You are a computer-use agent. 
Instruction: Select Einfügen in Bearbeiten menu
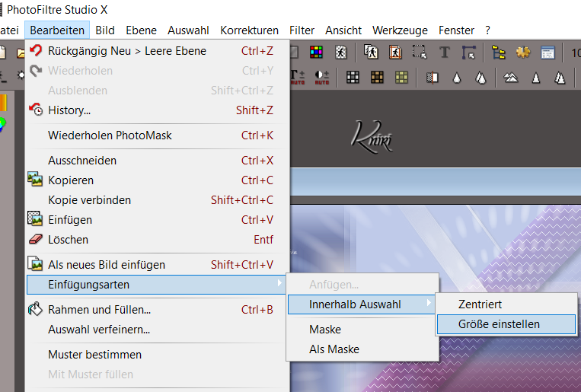(x=156, y=220)
